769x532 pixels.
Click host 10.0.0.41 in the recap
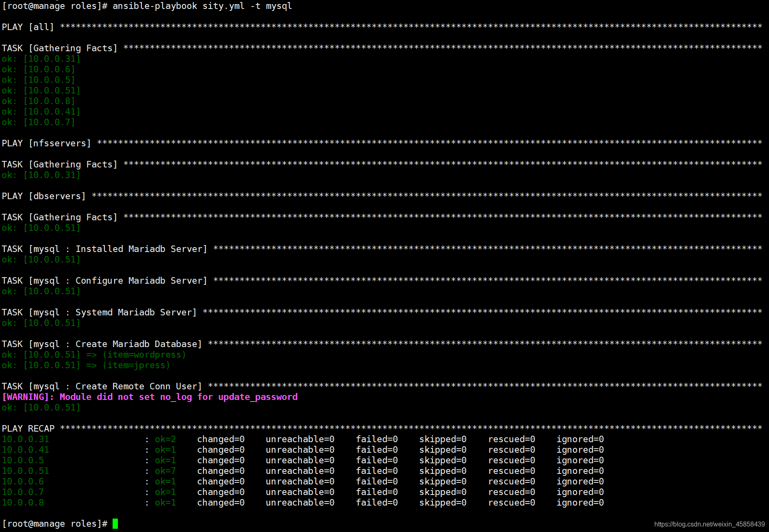[25, 449]
